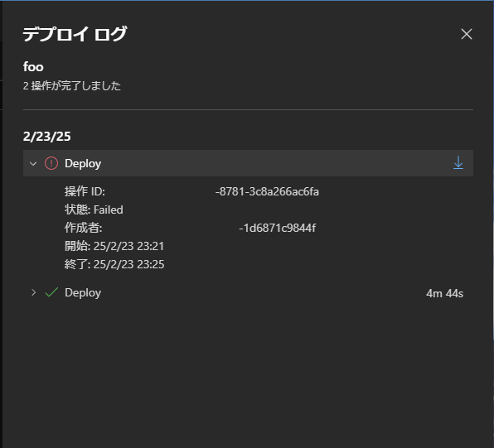Image resolution: width=494 pixels, height=448 pixels.
Task: Download the failed Deploy log
Action: click(458, 163)
